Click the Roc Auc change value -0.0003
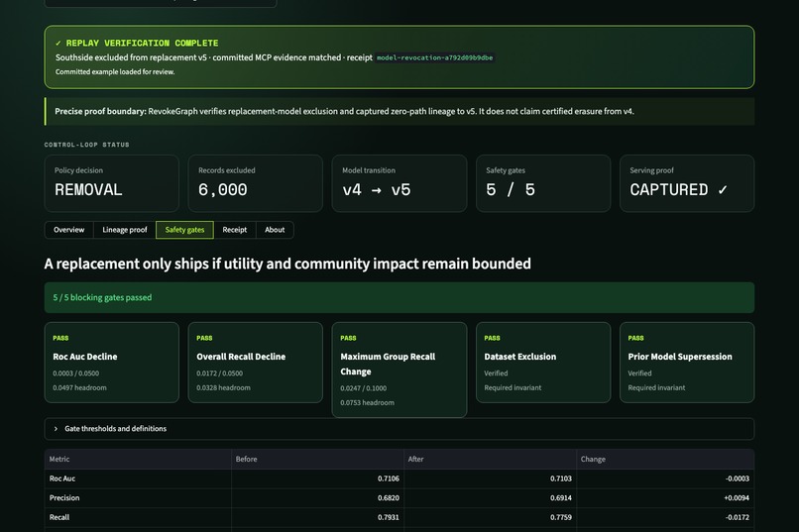 [x=737, y=479]
